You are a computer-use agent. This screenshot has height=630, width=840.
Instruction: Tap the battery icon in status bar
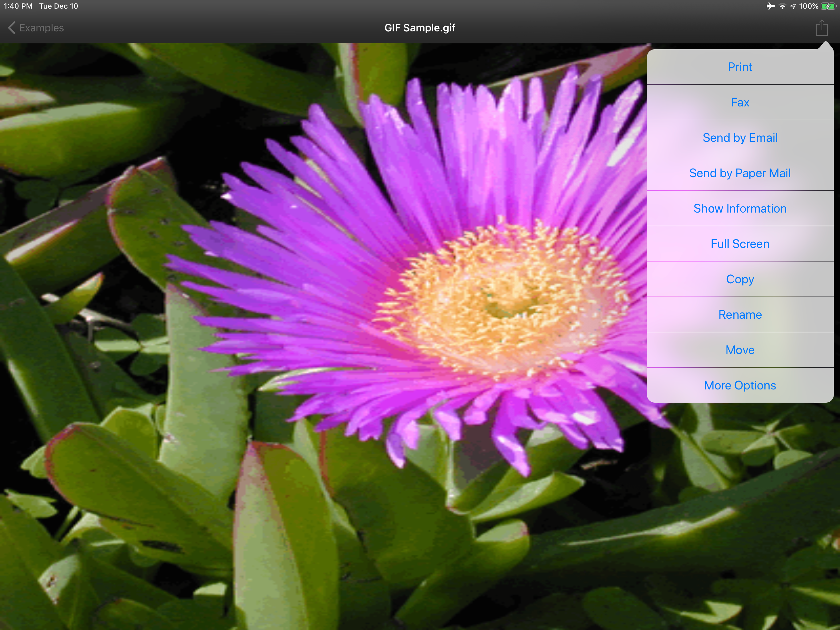coord(828,6)
